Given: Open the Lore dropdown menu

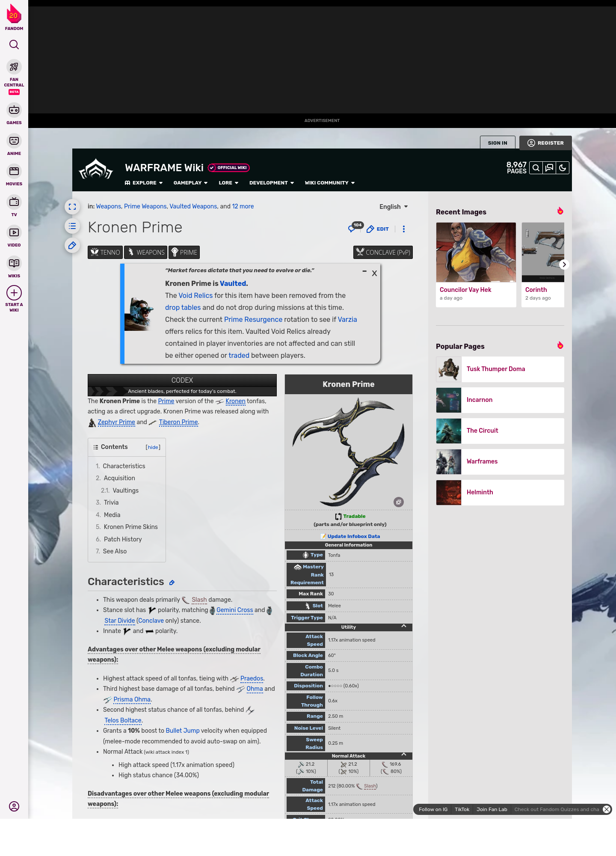Looking at the screenshot, I should [x=228, y=183].
